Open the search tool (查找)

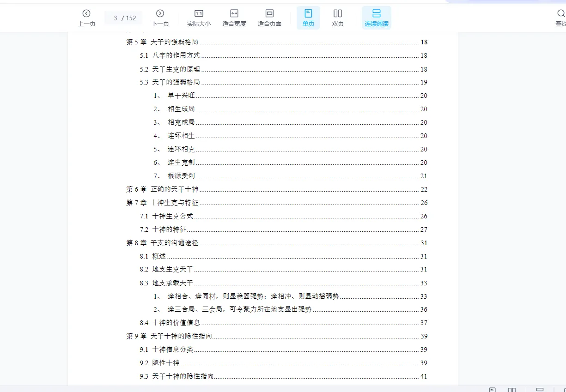tap(560, 18)
